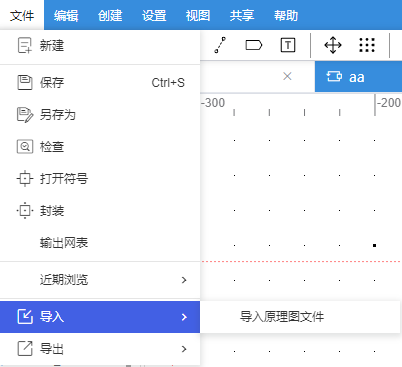The width and height of the screenshot is (402, 367).
Task: Select the 近期浏览 menu entry
Action: pos(100,280)
